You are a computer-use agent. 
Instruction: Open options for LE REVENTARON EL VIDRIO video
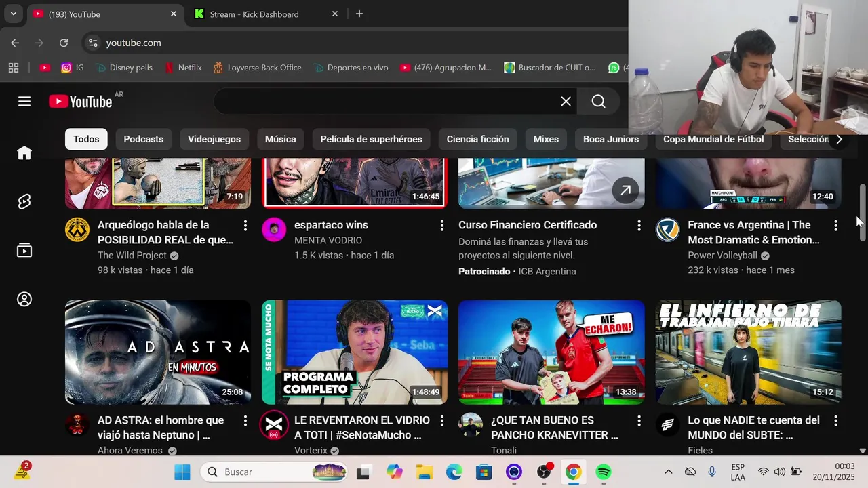tap(442, 421)
